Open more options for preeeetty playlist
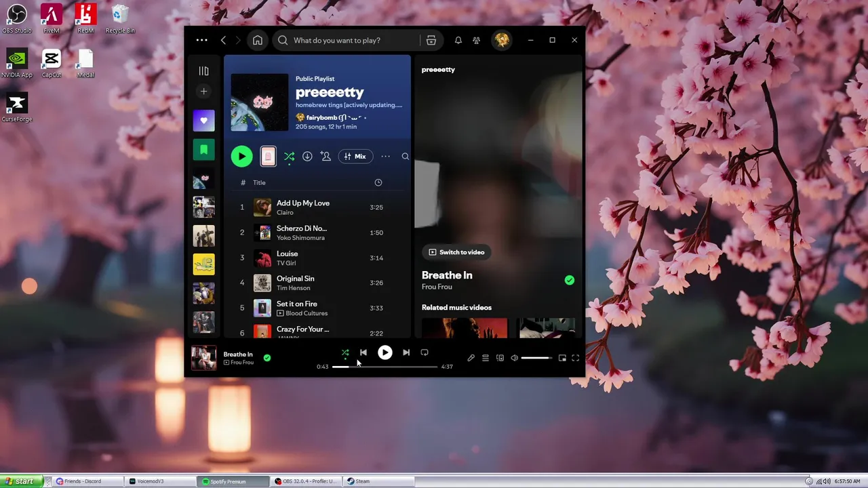The width and height of the screenshot is (868, 488). coord(385,157)
